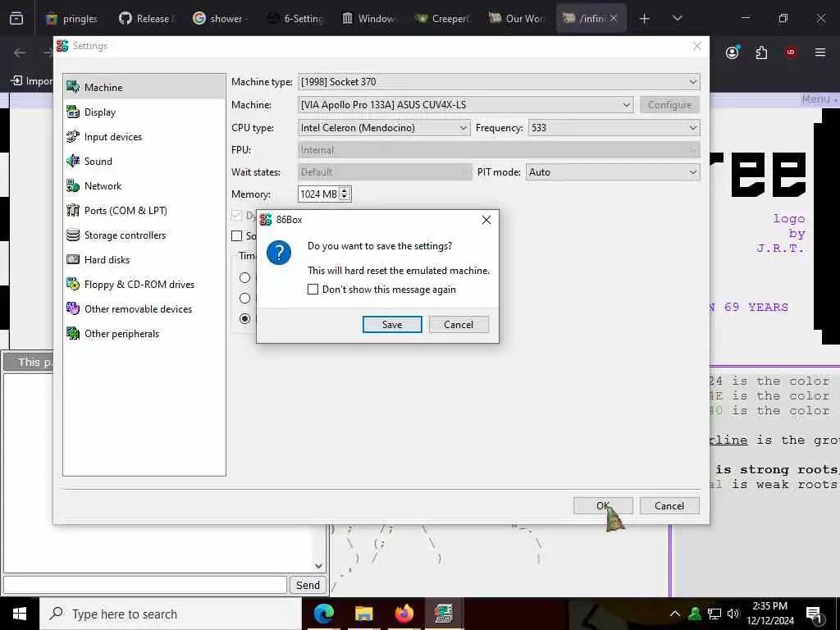The height and width of the screenshot is (630, 840).
Task: Open the Frequency dropdown
Action: [614, 127]
